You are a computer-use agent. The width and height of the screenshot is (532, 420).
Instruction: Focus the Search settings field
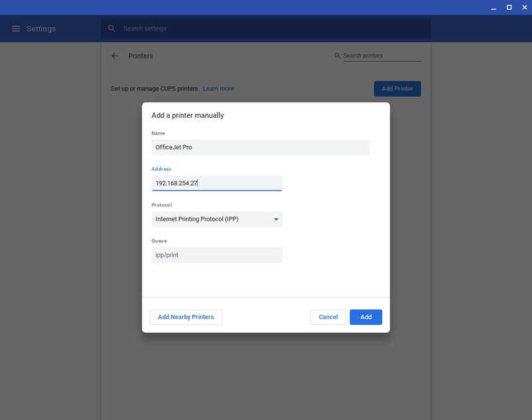pos(266,29)
